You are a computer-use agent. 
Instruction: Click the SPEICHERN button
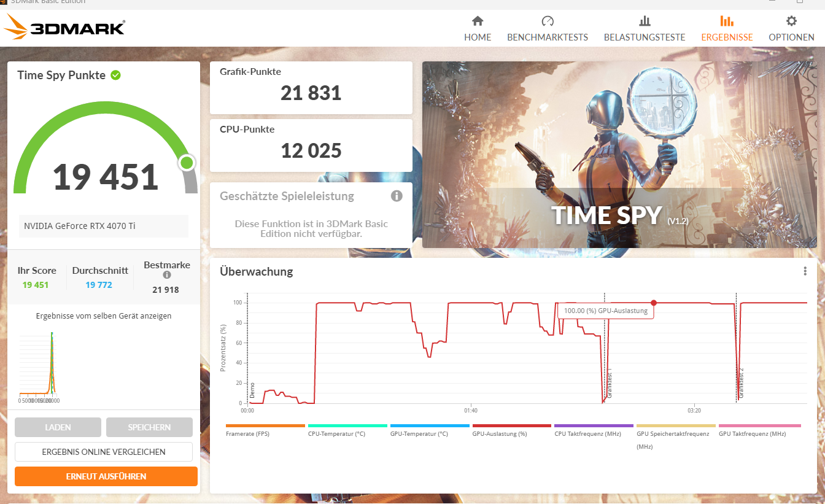[149, 427]
